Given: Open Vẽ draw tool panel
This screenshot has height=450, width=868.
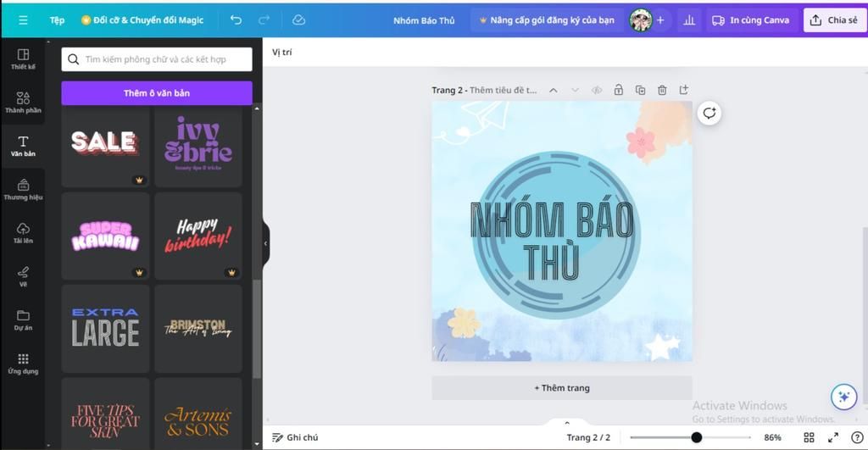Looking at the screenshot, I should [23, 276].
